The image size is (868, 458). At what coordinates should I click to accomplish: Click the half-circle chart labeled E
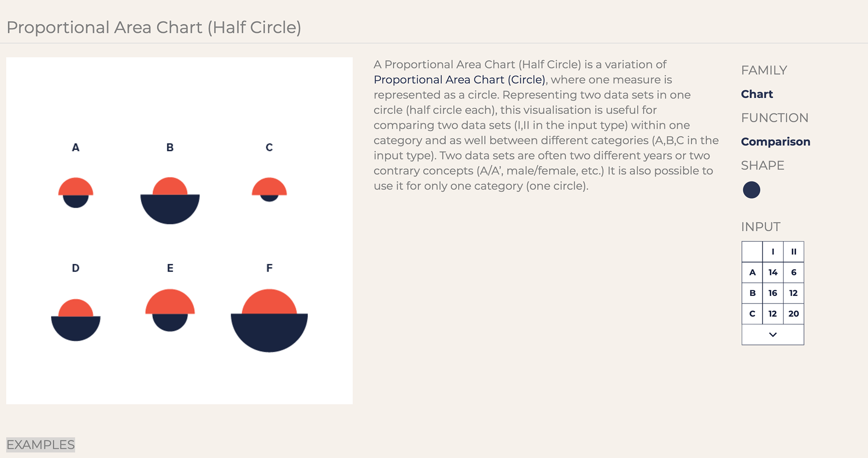tap(170, 310)
